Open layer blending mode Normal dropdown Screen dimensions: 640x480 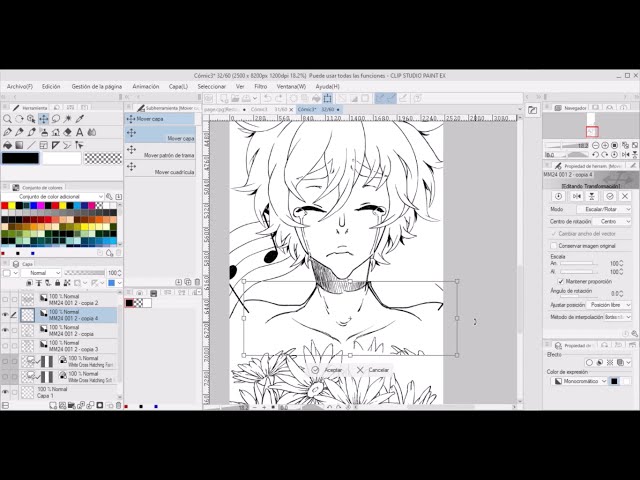(41, 273)
